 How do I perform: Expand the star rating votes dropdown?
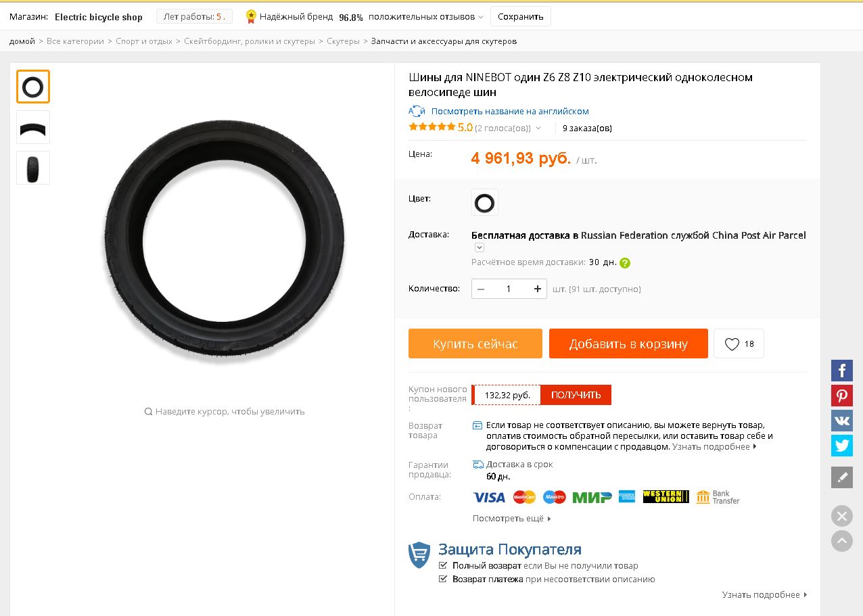pos(538,128)
